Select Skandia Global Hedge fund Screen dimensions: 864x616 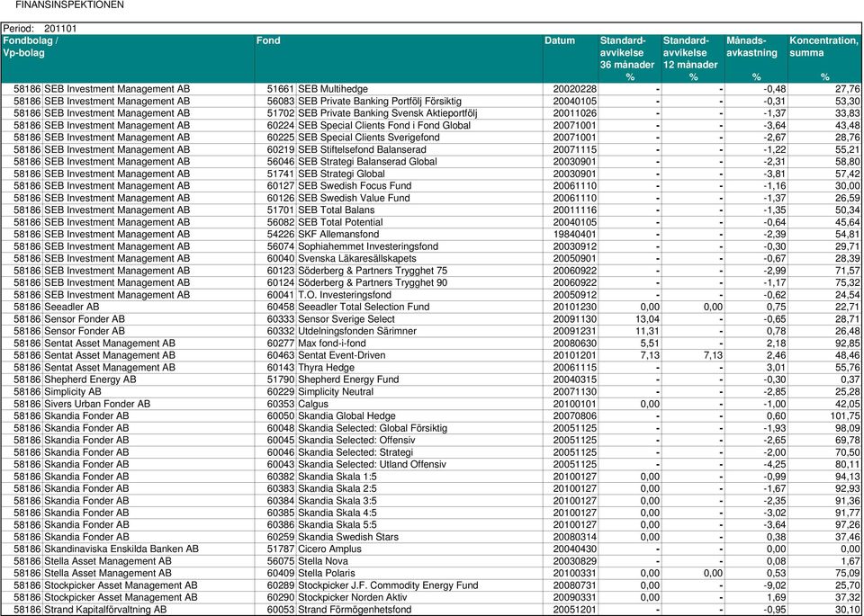coord(346,416)
